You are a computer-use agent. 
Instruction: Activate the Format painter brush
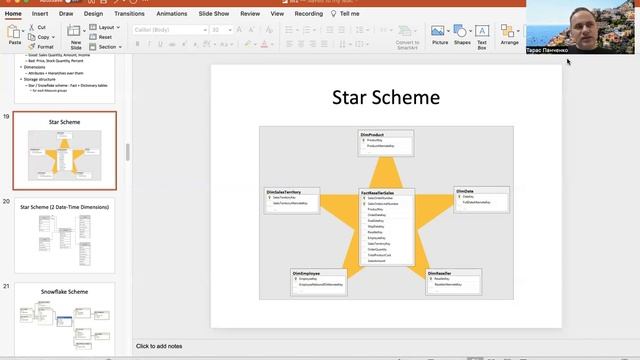[32, 47]
